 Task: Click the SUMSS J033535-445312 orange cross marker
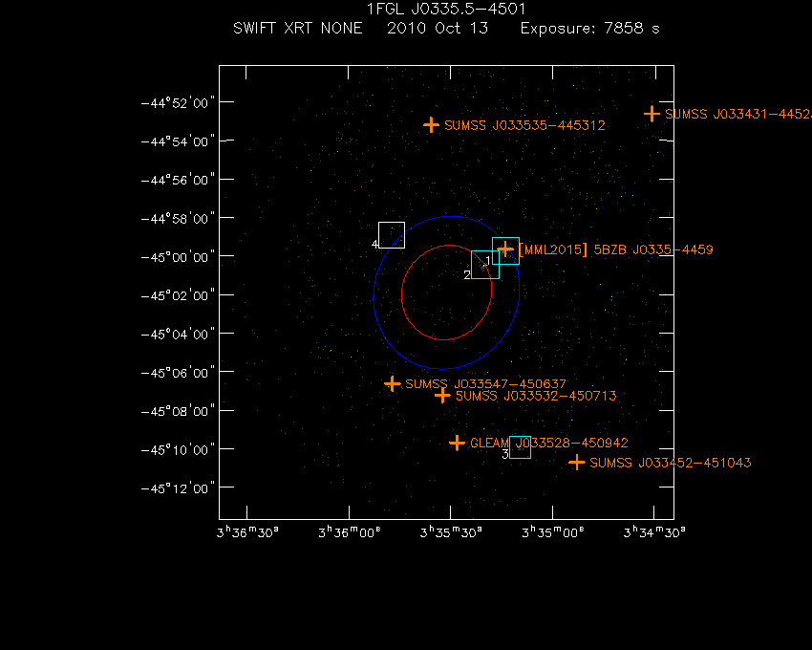coord(431,125)
